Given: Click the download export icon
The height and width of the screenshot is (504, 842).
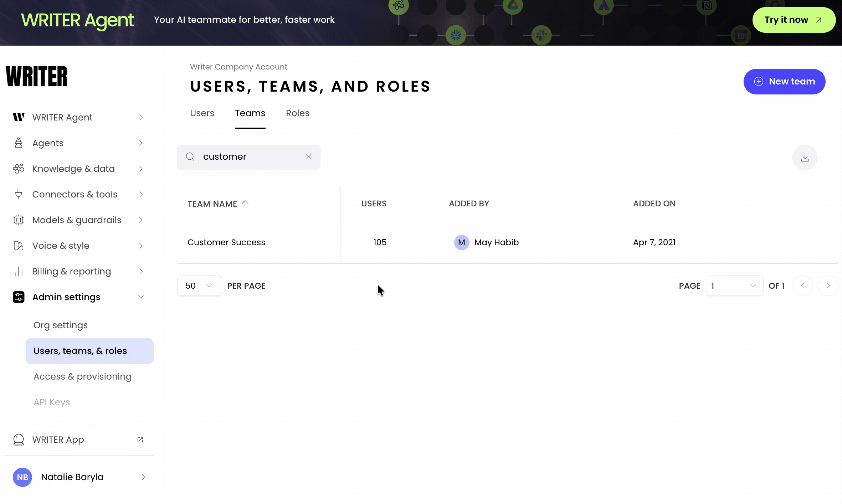Looking at the screenshot, I should 805,157.
